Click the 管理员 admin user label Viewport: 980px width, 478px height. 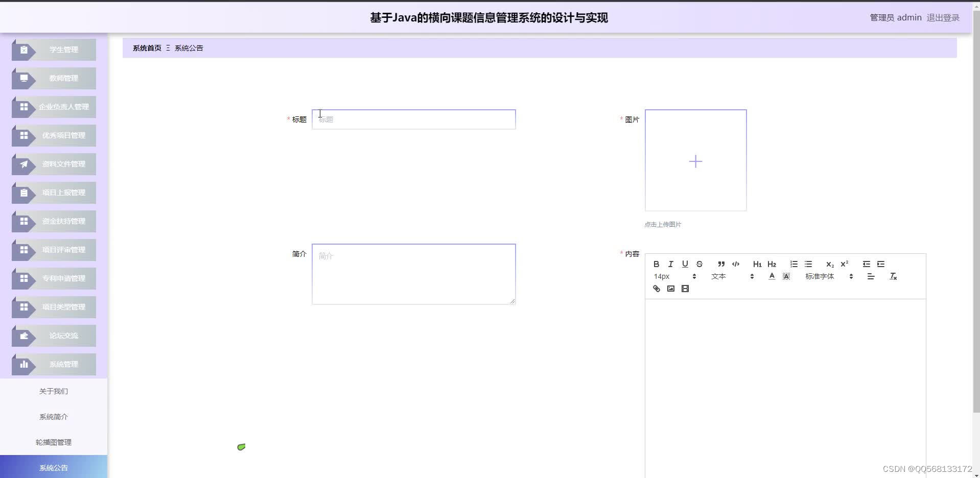click(896, 18)
